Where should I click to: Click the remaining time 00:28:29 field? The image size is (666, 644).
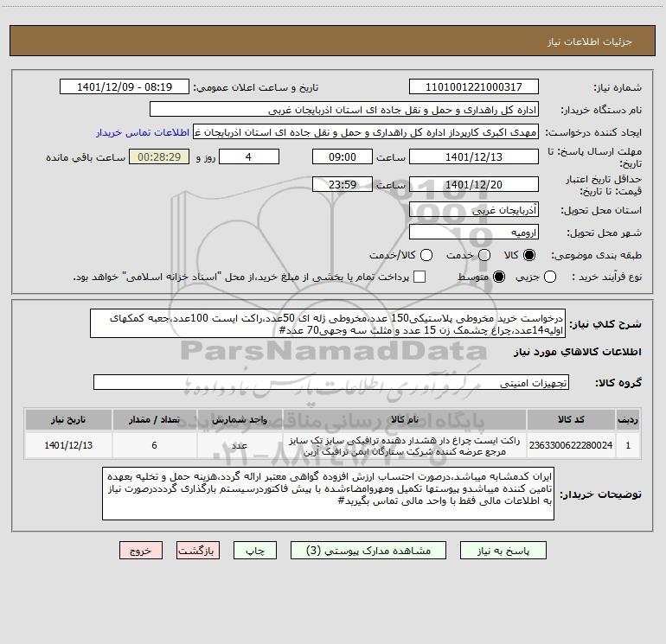tap(159, 156)
